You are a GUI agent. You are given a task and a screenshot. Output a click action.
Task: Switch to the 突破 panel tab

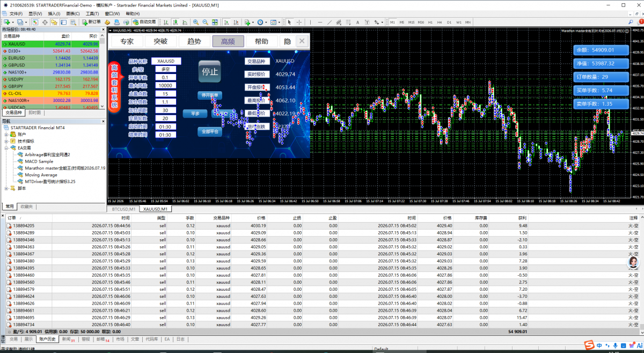(160, 41)
